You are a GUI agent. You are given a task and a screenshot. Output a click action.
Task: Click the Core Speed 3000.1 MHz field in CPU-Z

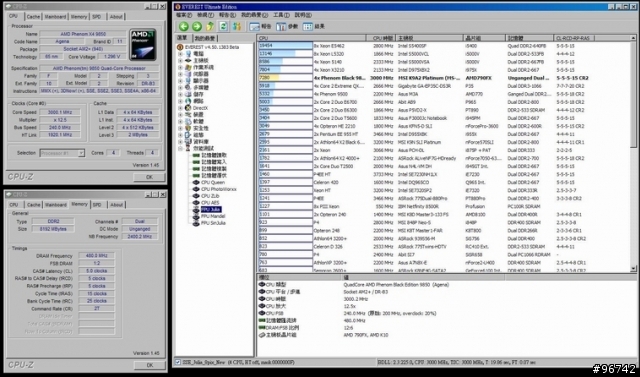click(60, 112)
